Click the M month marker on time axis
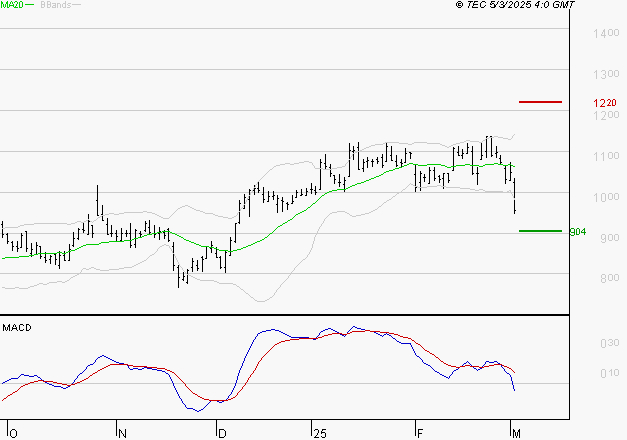The height and width of the screenshot is (440, 627). pos(516,434)
